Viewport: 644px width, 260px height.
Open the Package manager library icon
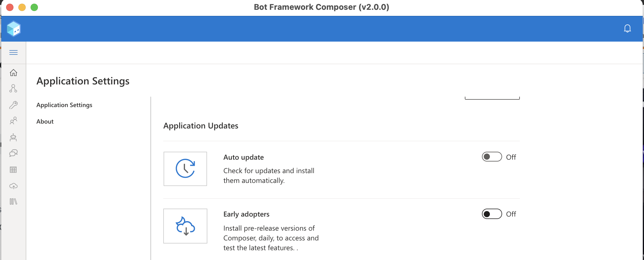tap(13, 202)
